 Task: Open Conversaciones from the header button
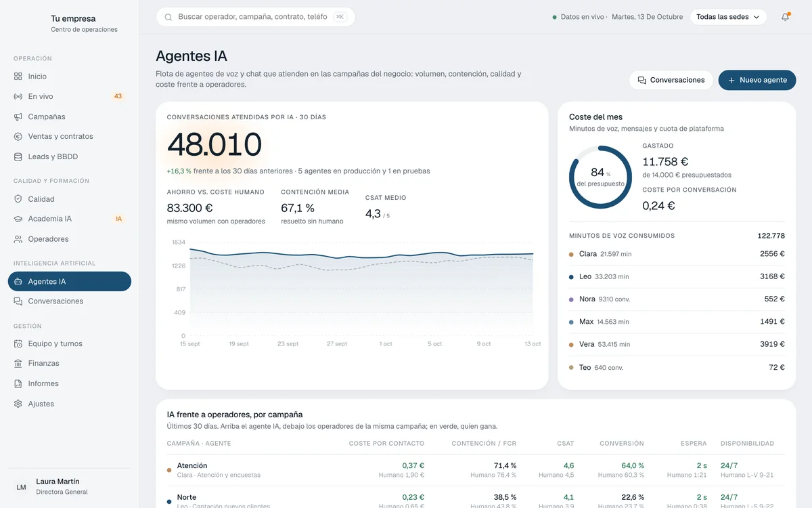tap(671, 80)
